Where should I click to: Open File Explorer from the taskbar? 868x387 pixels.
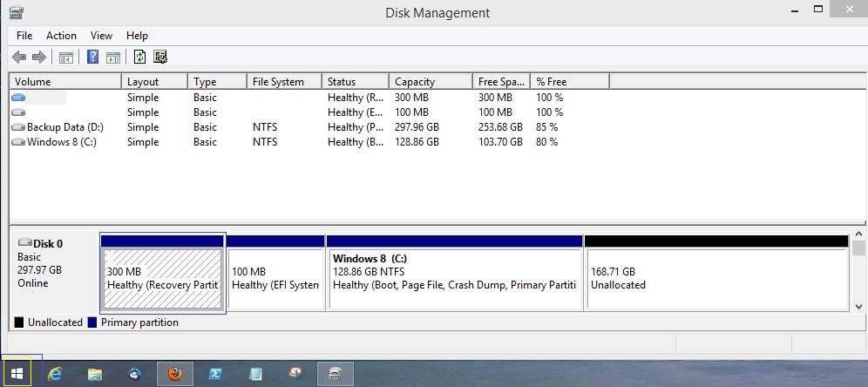(95, 375)
